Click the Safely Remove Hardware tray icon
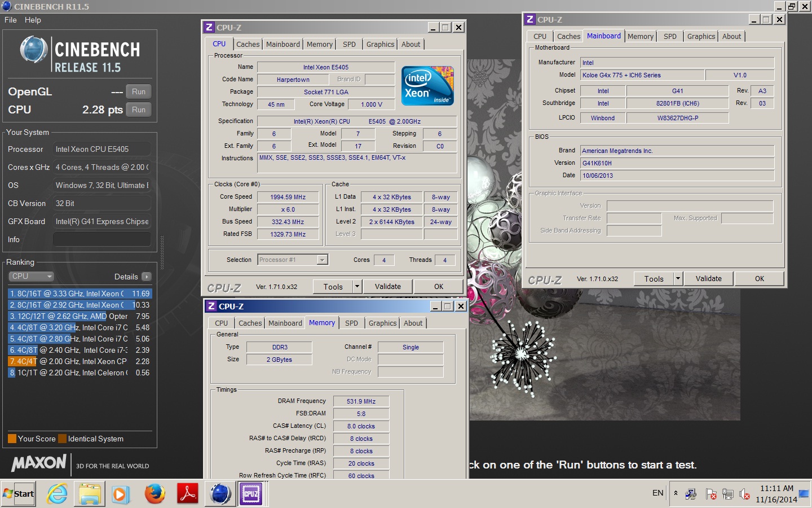The height and width of the screenshot is (508, 812). click(x=691, y=494)
